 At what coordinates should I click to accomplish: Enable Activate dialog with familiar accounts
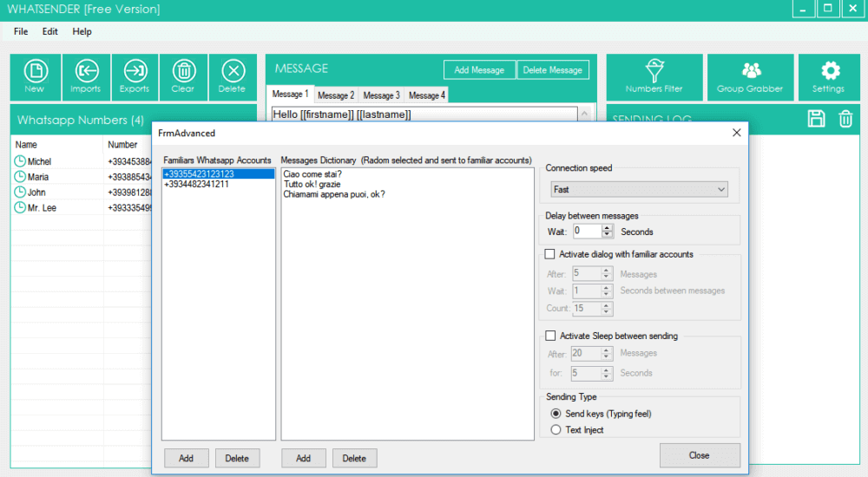click(549, 254)
